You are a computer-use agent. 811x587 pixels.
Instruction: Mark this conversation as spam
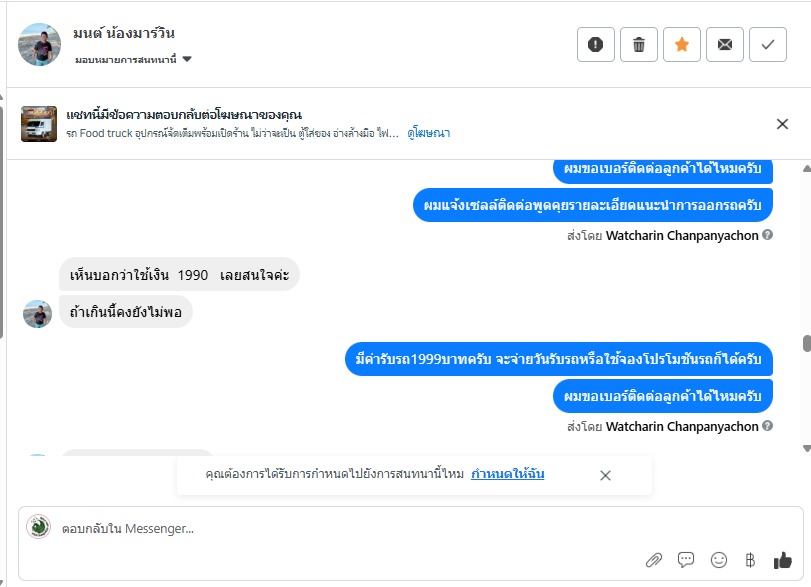[x=596, y=44]
